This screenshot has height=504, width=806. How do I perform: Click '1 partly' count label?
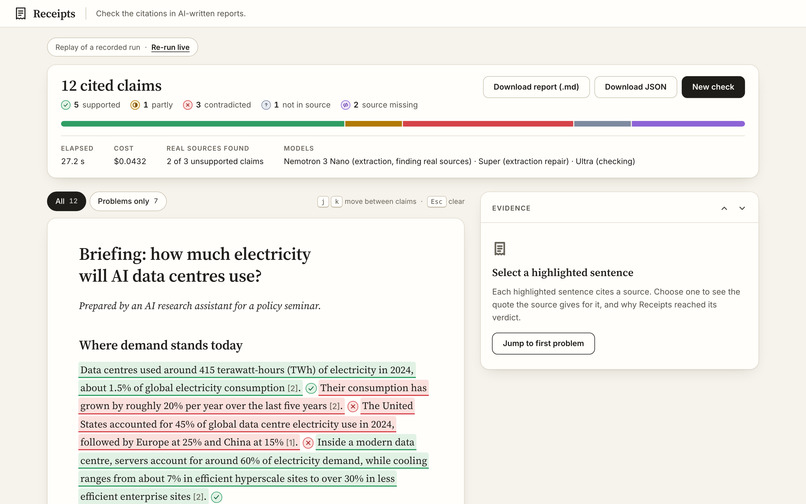158,105
